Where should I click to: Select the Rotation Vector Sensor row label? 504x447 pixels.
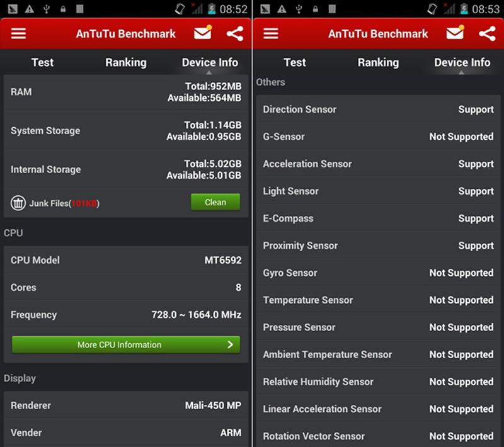pyautogui.click(x=314, y=436)
